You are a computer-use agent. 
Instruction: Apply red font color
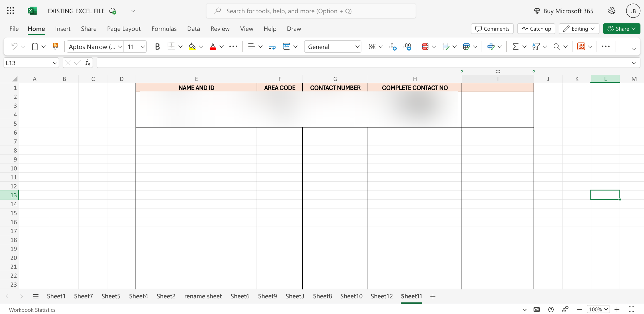(x=213, y=47)
